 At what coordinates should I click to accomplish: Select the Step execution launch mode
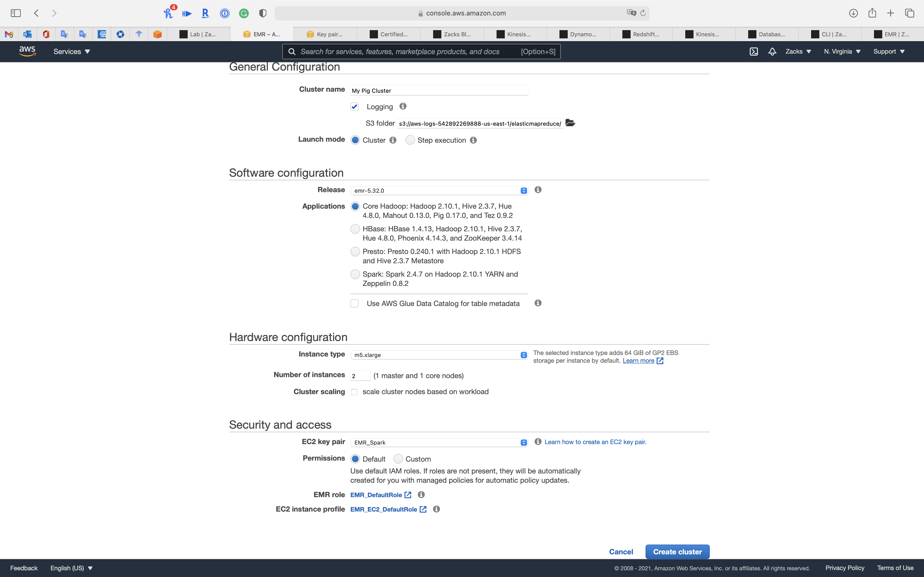point(410,140)
